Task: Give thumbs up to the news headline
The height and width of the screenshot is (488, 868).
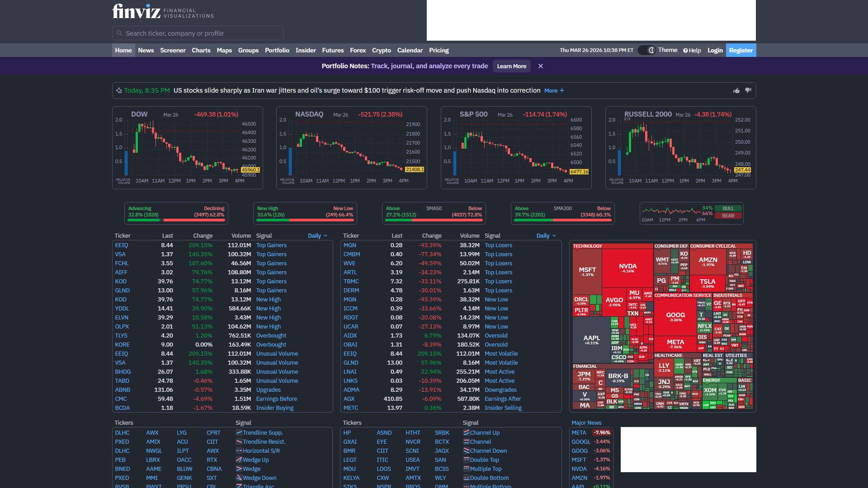Action: pos(736,90)
